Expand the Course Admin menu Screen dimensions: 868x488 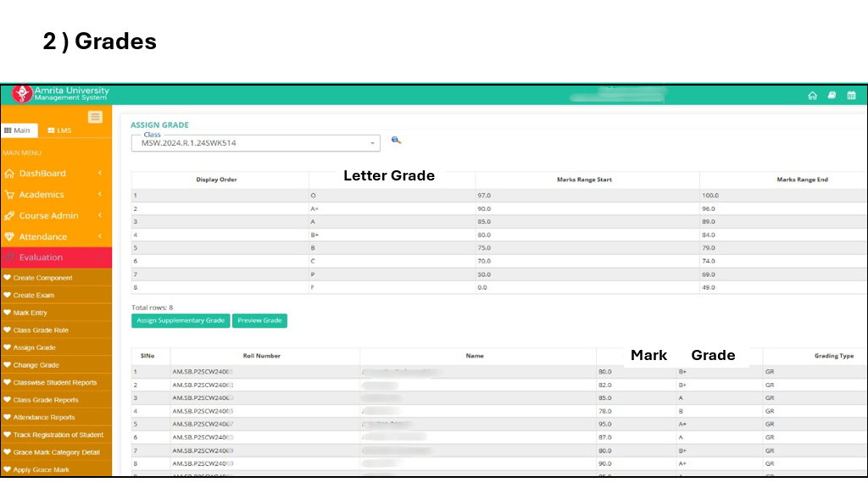pyautogui.click(x=55, y=216)
